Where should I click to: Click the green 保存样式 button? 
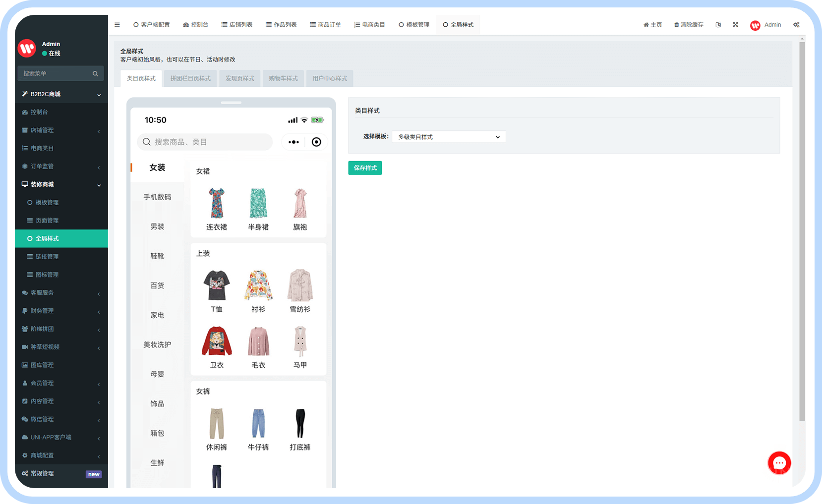365,168
